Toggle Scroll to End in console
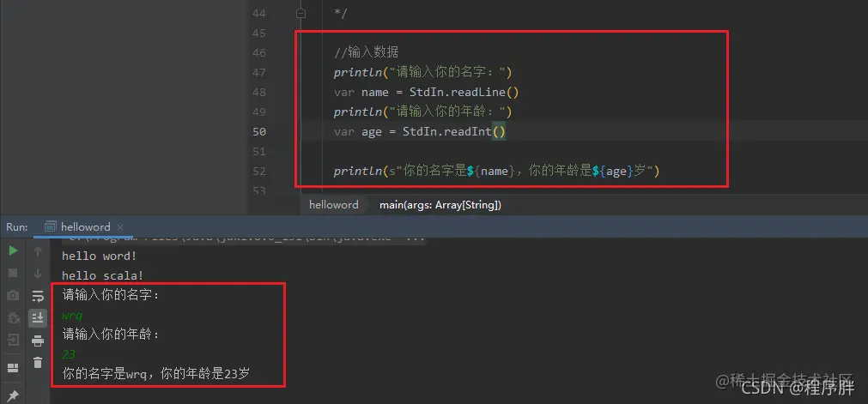The height and width of the screenshot is (404, 868). coord(38,317)
